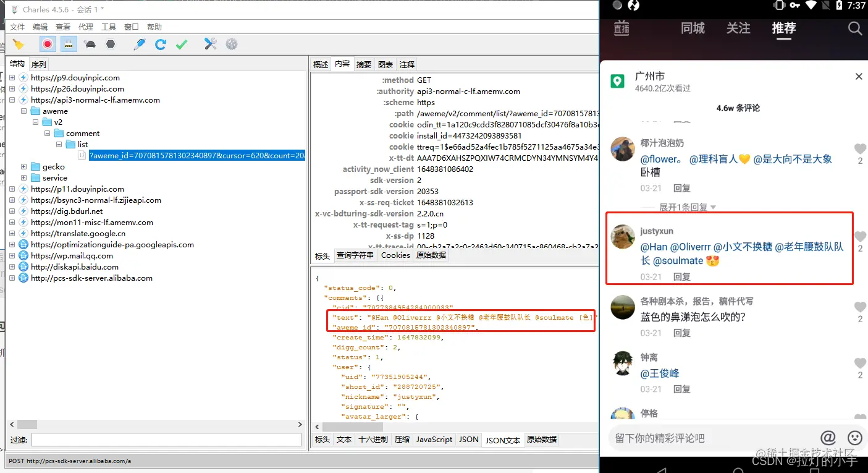The width and height of the screenshot is (868, 473).
Task: Like the comment by 钟离
Action: point(860,364)
